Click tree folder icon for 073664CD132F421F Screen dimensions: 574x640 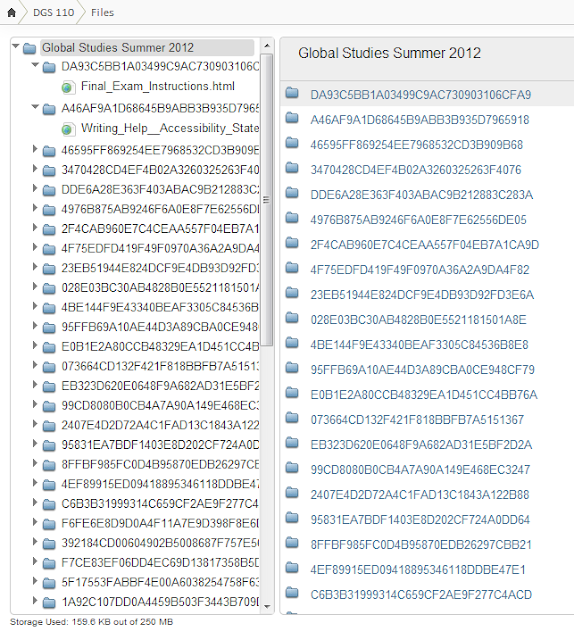point(49,367)
